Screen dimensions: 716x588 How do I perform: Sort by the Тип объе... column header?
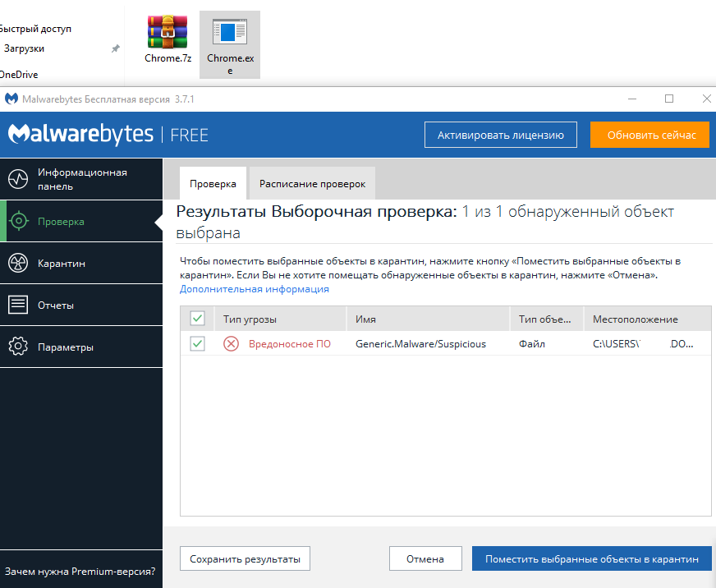547,319
